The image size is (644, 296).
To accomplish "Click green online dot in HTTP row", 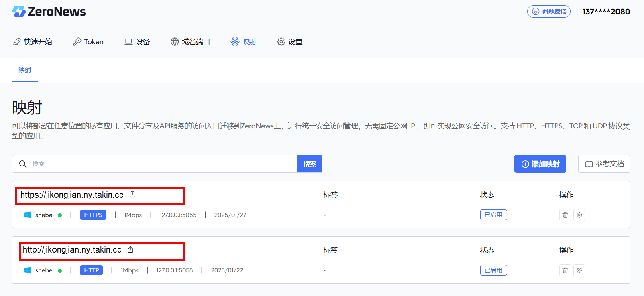I will [x=60, y=271].
